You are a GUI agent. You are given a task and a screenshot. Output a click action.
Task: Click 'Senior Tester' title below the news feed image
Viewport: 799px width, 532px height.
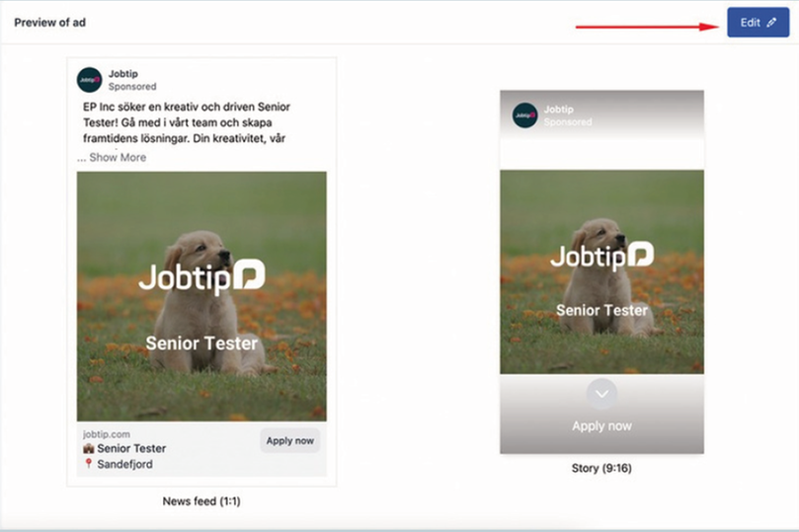[x=131, y=448]
